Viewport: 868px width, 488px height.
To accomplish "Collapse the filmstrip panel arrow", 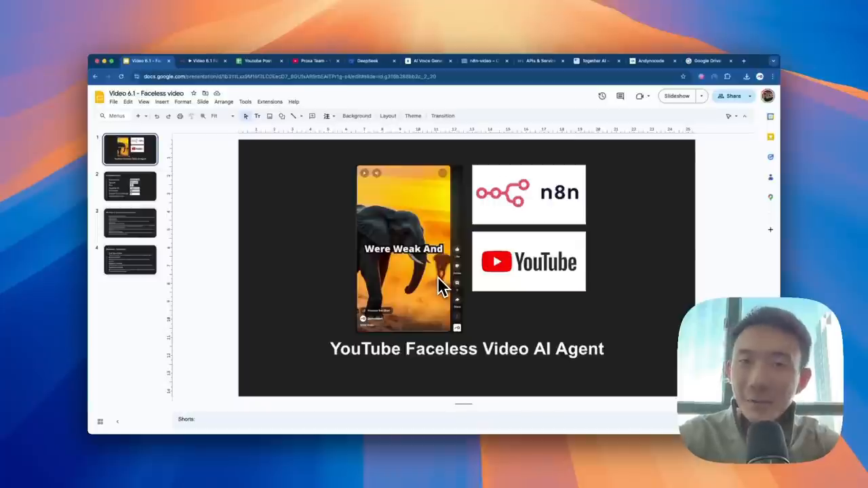I will pyautogui.click(x=117, y=422).
